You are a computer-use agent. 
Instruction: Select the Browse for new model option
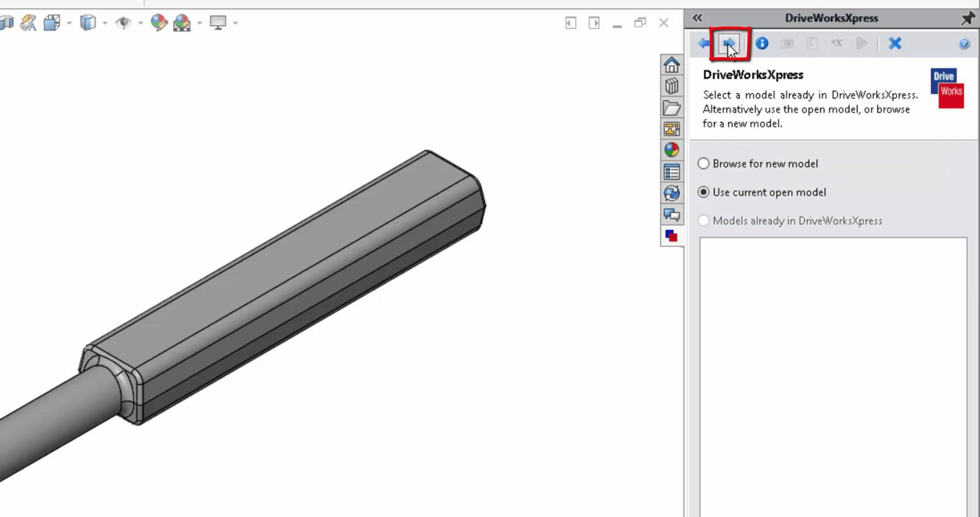[x=704, y=164]
